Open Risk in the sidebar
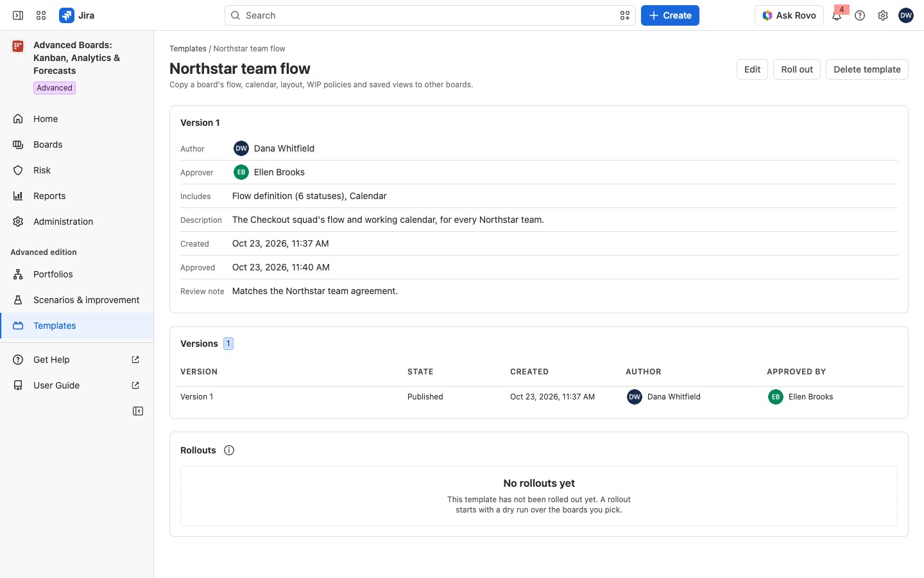Screen dimensions: 924x578 coord(77,170)
